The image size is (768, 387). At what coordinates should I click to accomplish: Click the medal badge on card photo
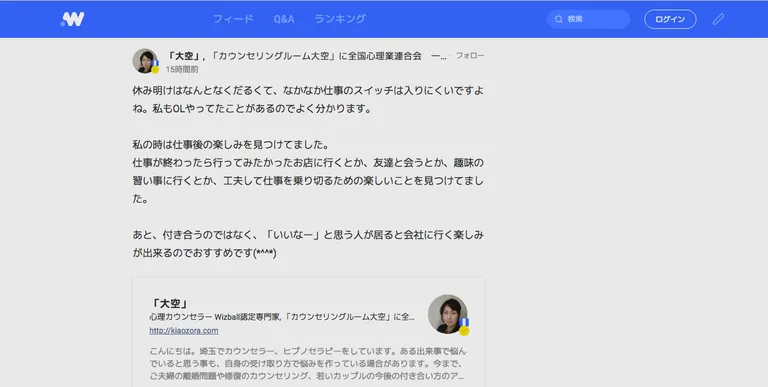(x=464, y=327)
